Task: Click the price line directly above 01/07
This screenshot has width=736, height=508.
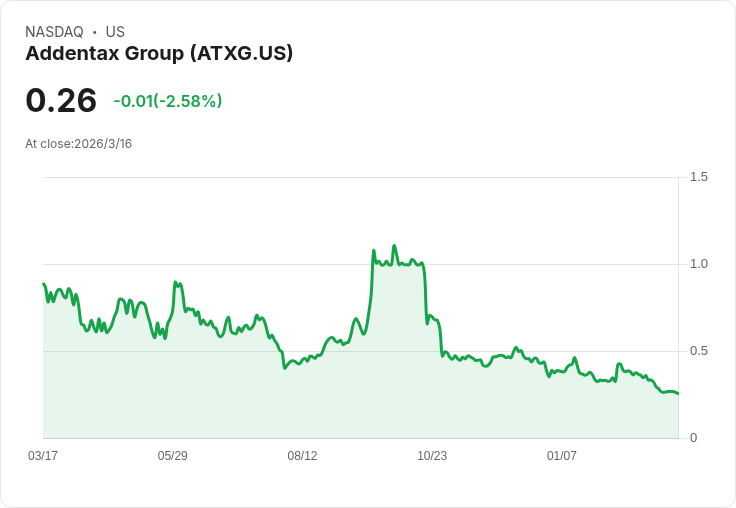Action: 562,372
